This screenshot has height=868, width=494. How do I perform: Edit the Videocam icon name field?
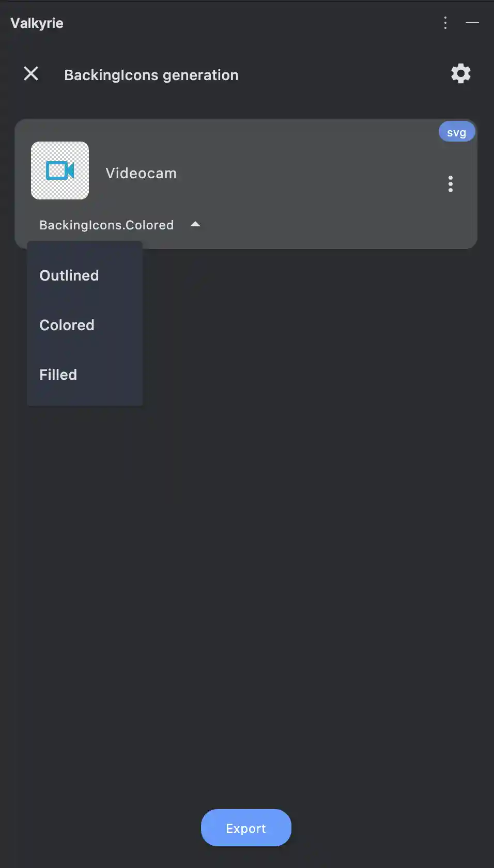[x=141, y=174]
